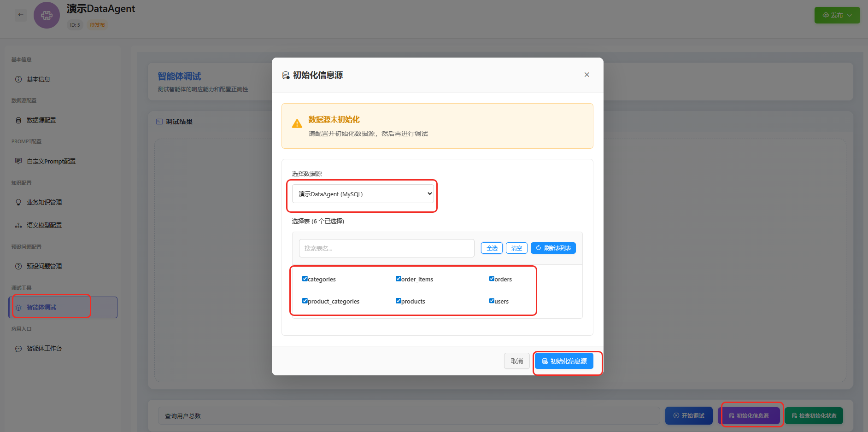Click the 取消 button in the dialog
Viewport: 868px width, 432px height.
pyautogui.click(x=516, y=361)
